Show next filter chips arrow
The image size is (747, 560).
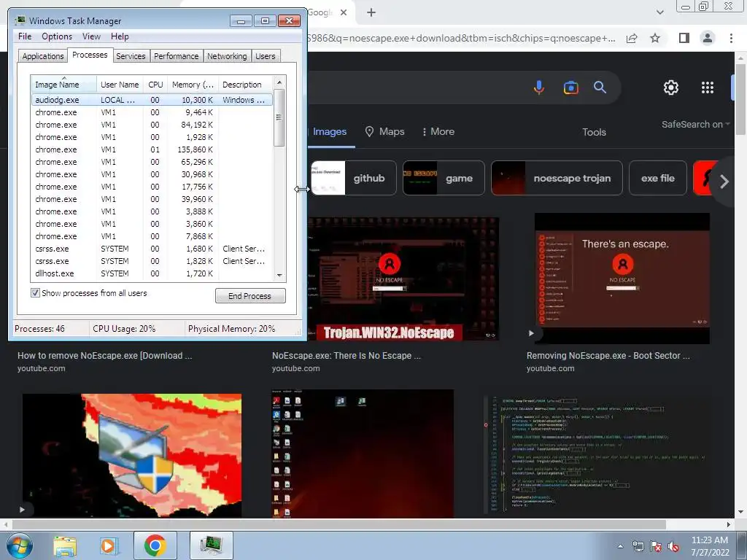point(724,182)
